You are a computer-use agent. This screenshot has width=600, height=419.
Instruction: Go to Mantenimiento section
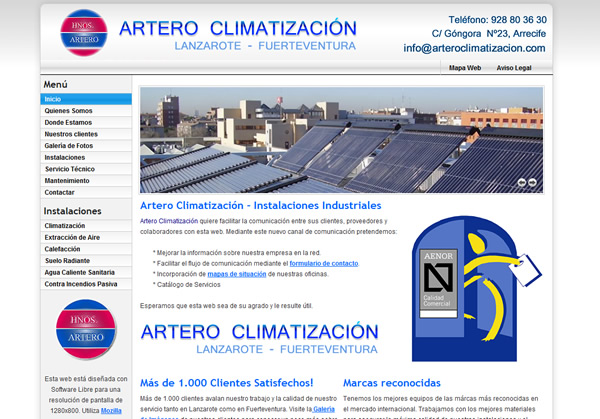(86, 181)
